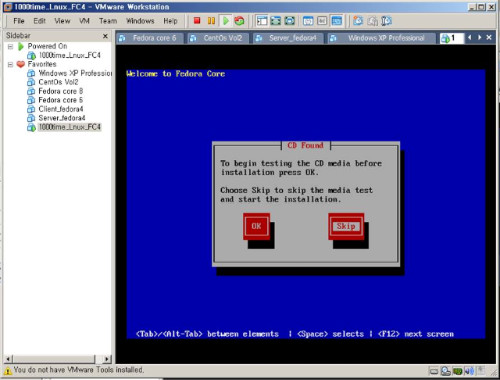Image resolution: width=500 pixels, height=380 pixels.
Task: Click sidebar horizontal scrollbar right arrow
Action: click(x=107, y=359)
